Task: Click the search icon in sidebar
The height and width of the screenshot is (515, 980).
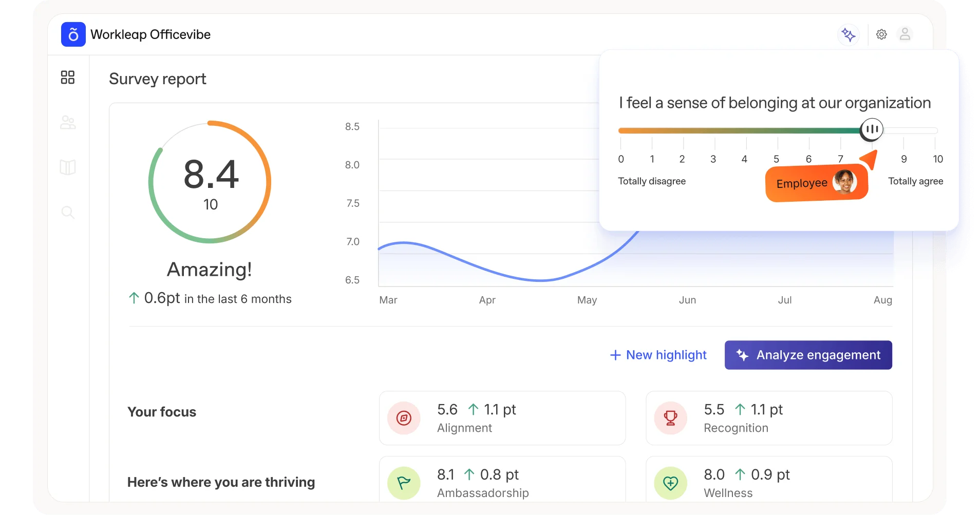Action: point(68,212)
